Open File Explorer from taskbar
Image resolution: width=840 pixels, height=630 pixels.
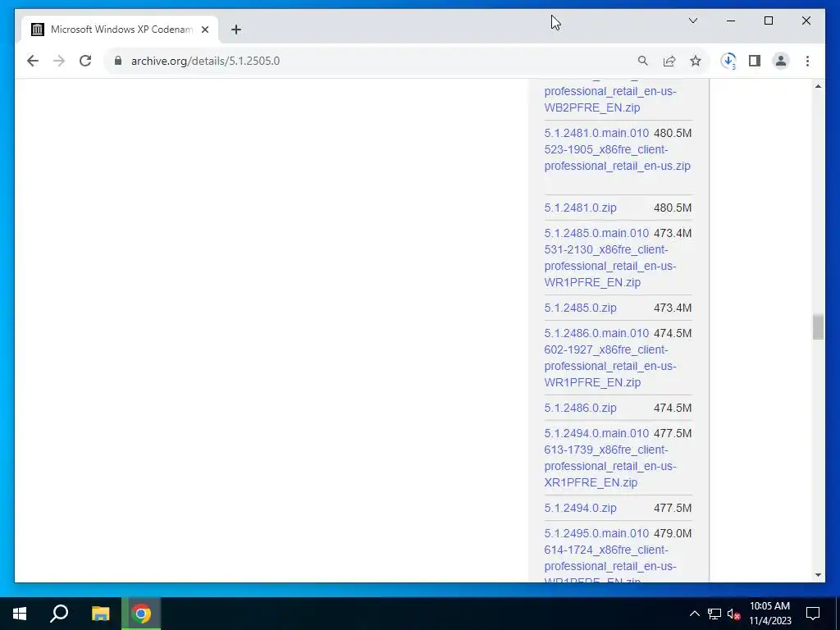[100, 614]
